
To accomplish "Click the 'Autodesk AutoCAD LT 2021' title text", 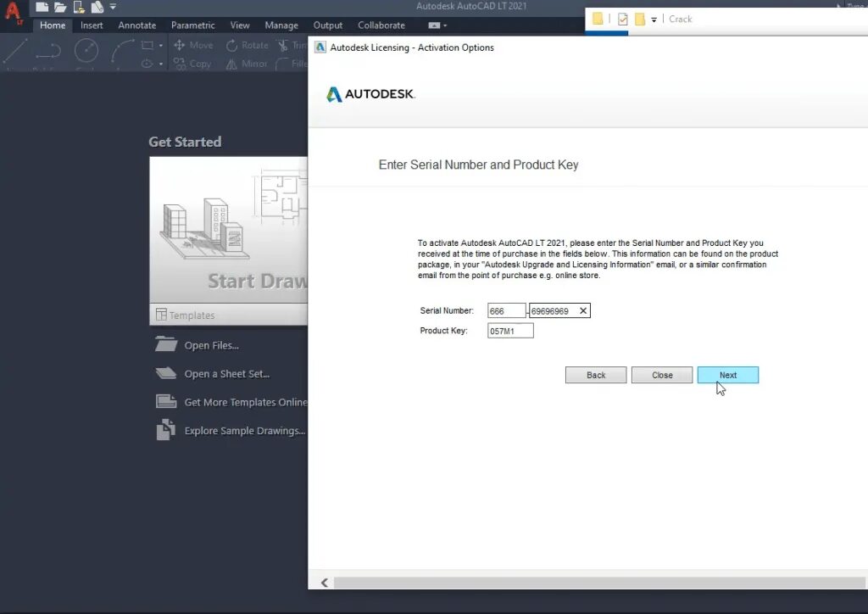I will tap(471, 6).
